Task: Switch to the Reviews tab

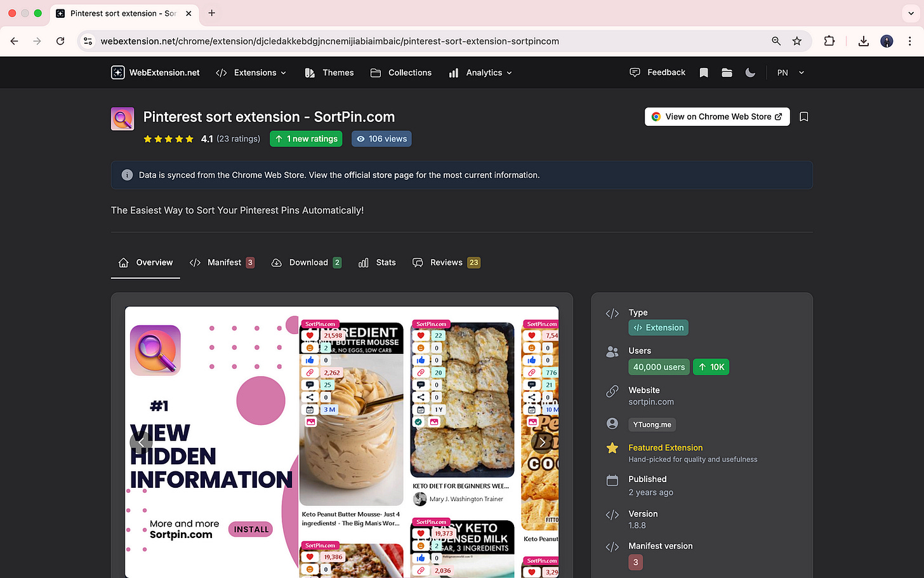Action: click(x=446, y=262)
